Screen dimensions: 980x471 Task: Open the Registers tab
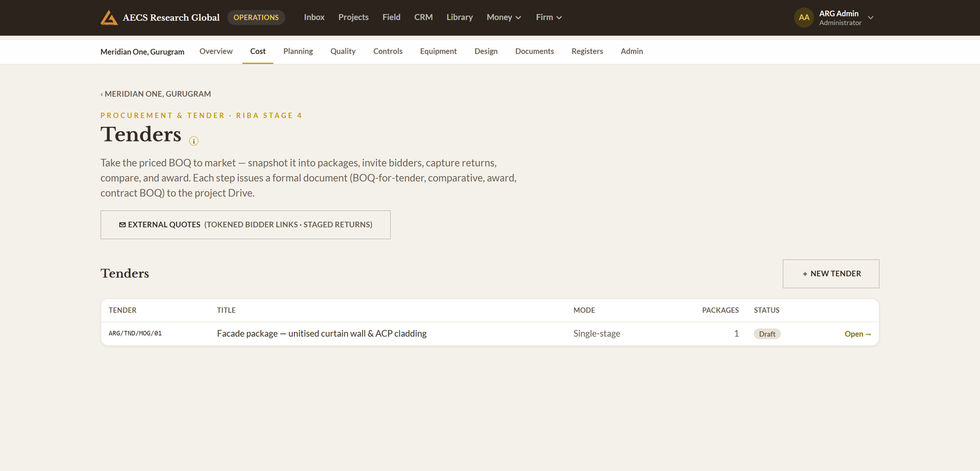(x=587, y=51)
